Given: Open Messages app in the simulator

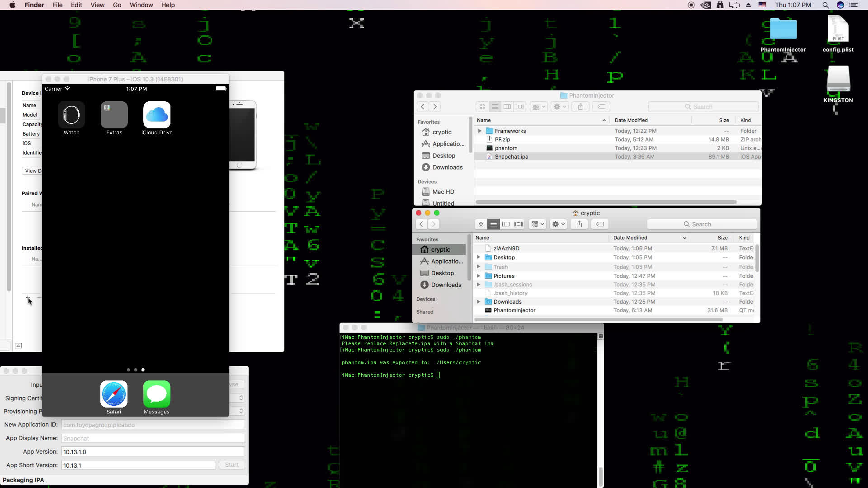Looking at the screenshot, I should (x=156, y=394).
